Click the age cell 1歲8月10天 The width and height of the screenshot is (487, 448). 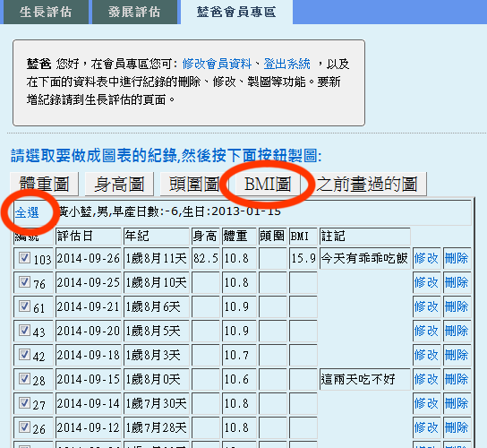pyautogui.click(x=156, y=282)
